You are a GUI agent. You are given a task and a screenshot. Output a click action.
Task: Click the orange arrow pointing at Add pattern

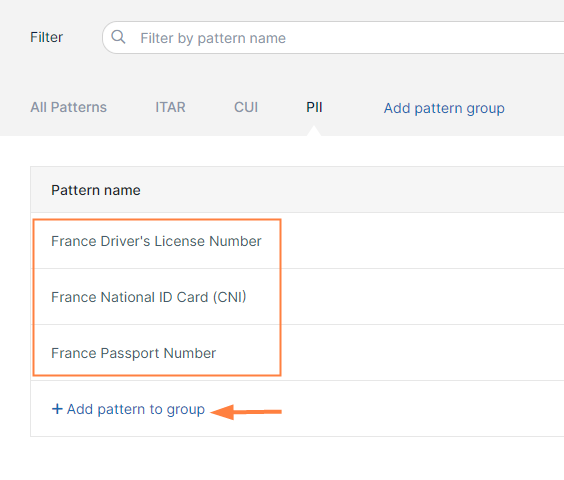(x=246, y=412)
